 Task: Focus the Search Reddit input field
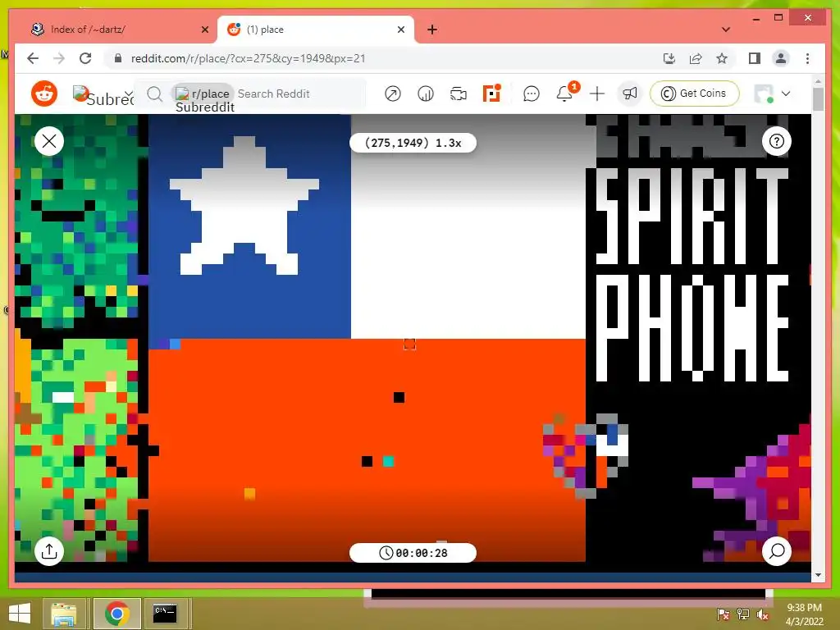coord(273,94)
